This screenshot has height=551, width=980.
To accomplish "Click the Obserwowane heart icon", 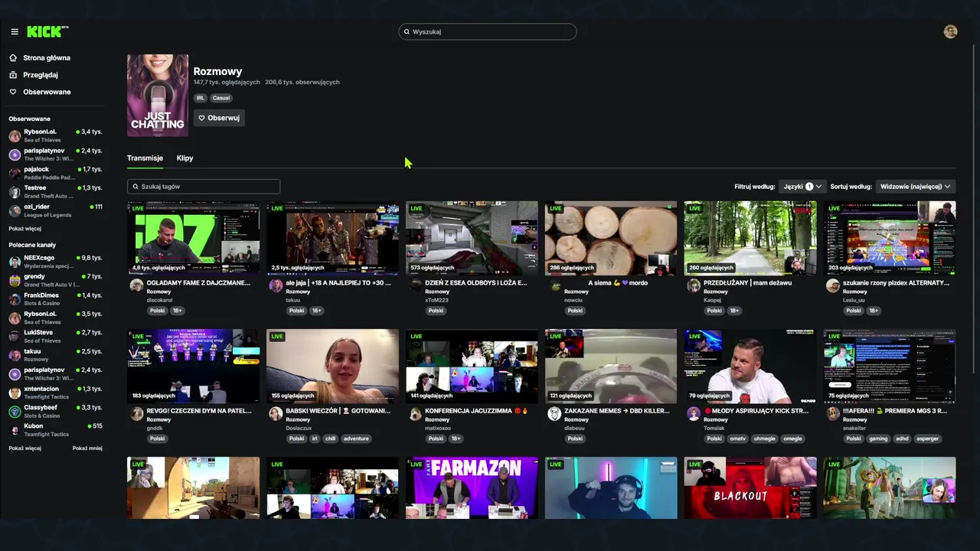I will pyautogui.click(x=14, y=92).
